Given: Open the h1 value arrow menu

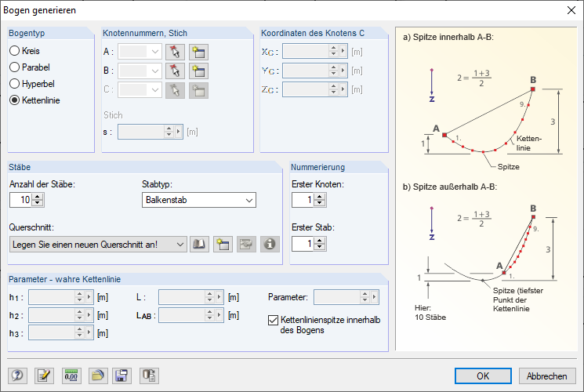Looking at the screenshot, I should click(x=89, y=297).
